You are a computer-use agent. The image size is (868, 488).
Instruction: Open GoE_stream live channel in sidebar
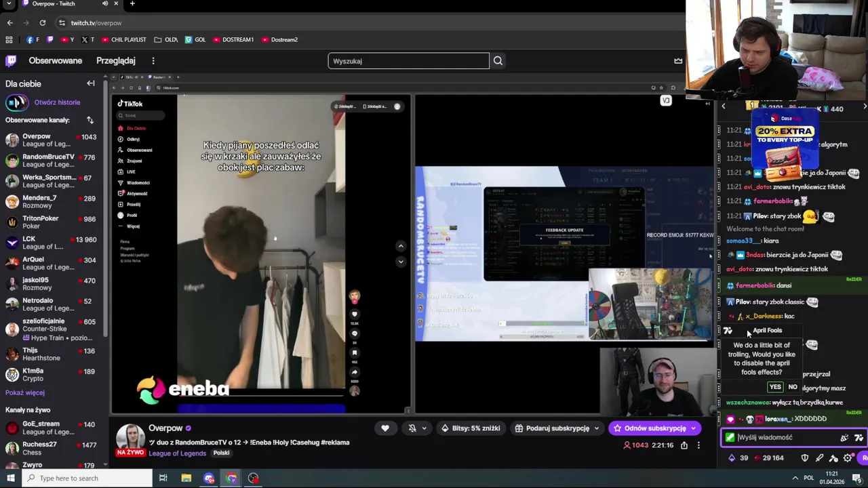(52, 428)
